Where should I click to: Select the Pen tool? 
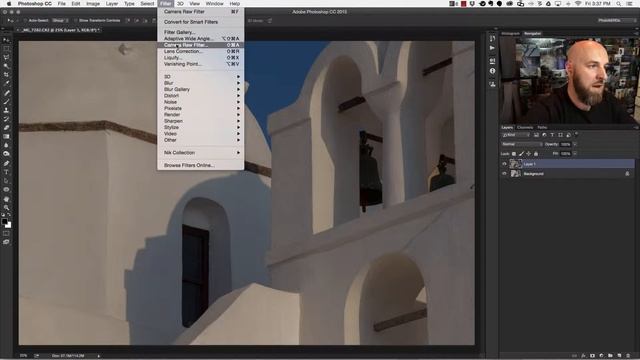pyautogui.click(x=6, y=163)
